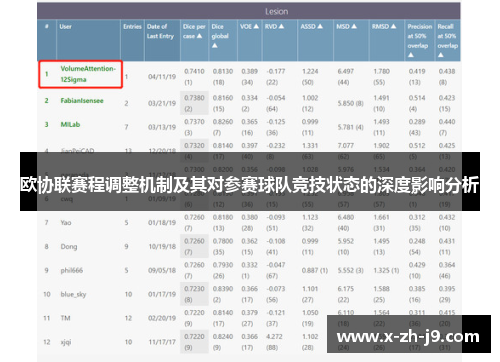Click MSD value 5.552 (3)

point(350,270)
